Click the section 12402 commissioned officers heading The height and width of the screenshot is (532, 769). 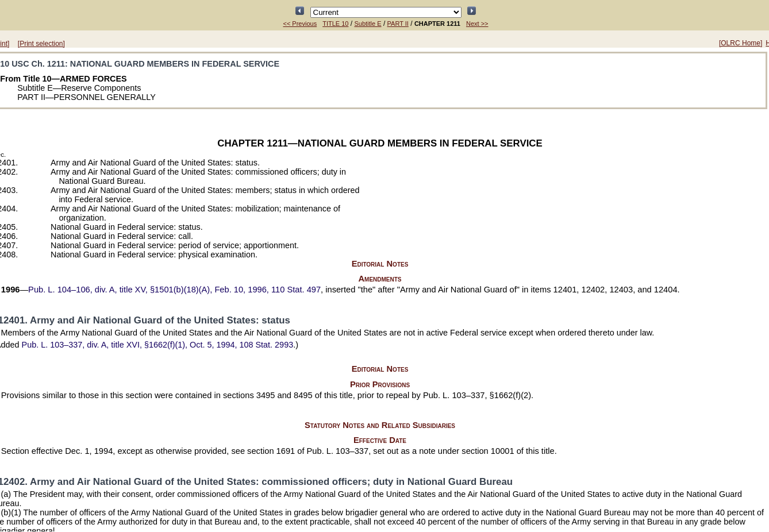pos(256,481)
